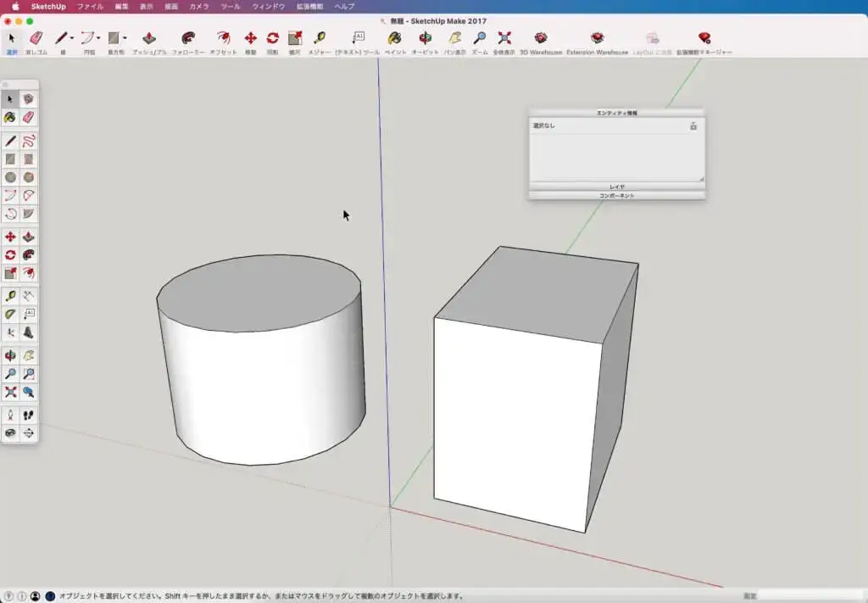Open the ウィンドウ menu
The image size is (868, 603).
click(x=268, y=7)
